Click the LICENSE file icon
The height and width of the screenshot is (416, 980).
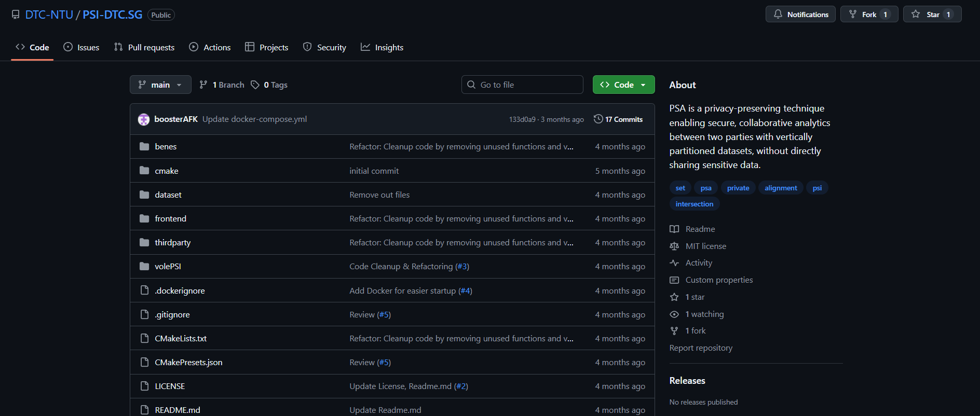click(144, 386)
